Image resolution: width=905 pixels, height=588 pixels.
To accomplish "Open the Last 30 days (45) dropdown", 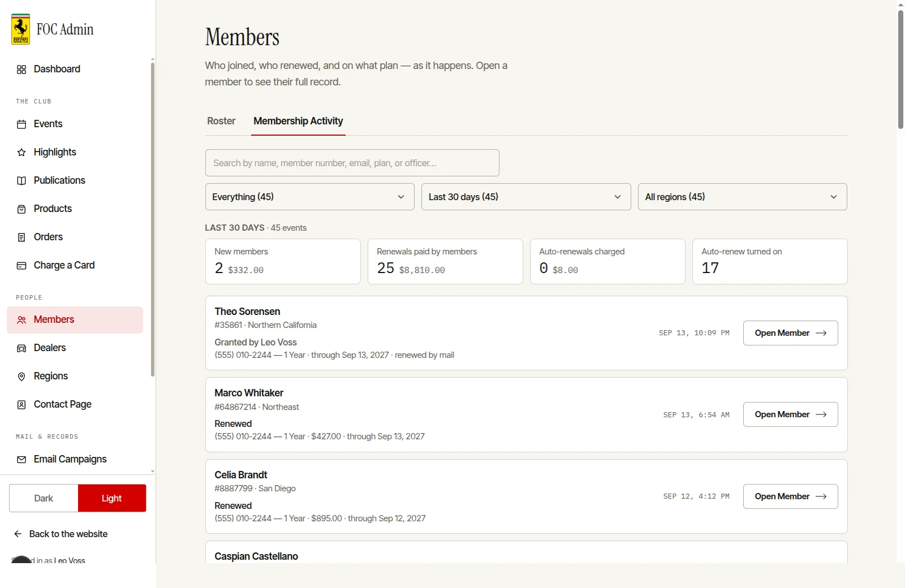I will tap(526, 197).
